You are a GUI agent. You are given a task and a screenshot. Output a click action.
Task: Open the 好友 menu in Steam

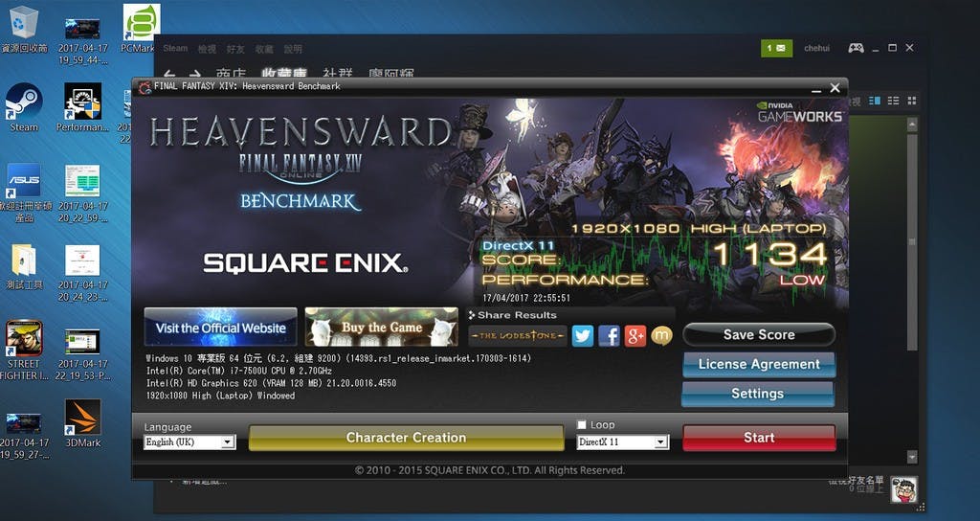click(x=235, y=48)
